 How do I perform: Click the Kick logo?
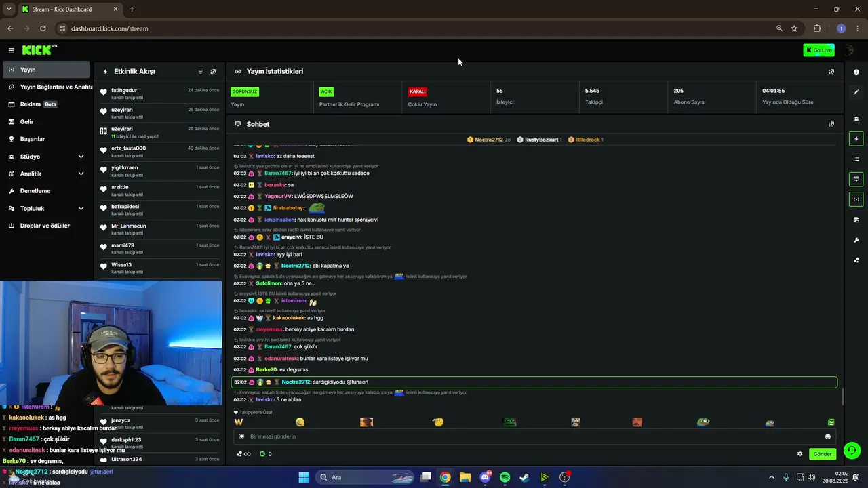[x=39, y=50]
